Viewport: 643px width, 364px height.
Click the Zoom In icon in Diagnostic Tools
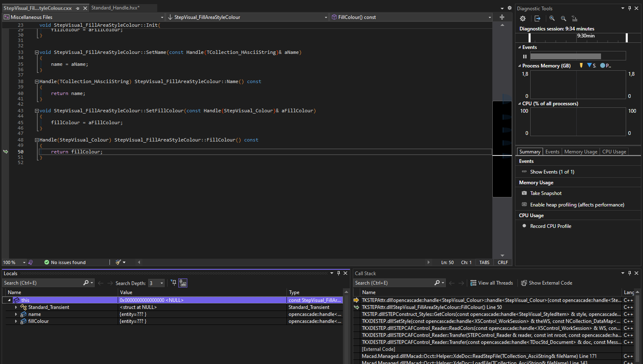[552, 19]
